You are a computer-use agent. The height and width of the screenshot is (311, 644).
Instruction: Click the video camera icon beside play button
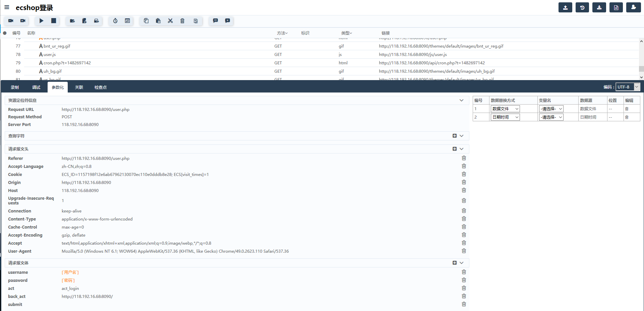[x=23, y=21]
